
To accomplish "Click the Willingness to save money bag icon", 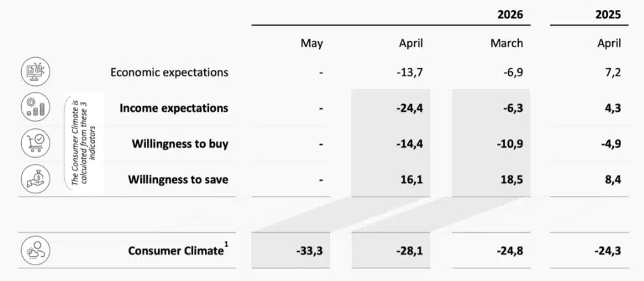I will (36, 179).
